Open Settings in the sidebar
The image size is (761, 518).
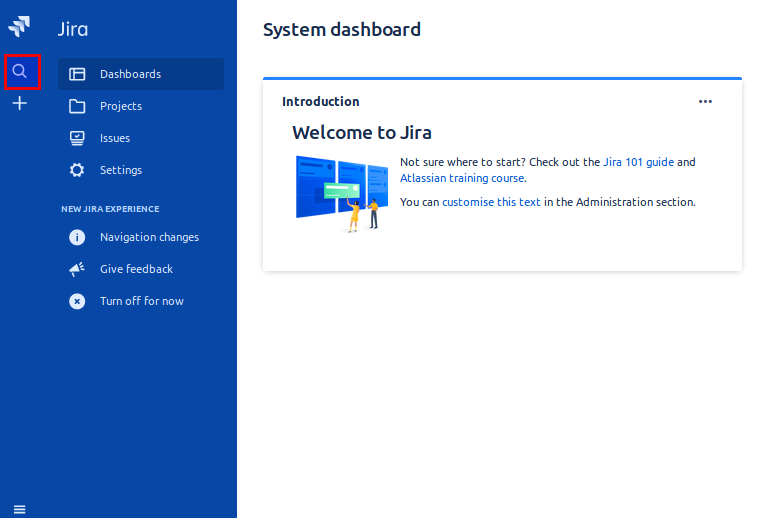[141, 170]
